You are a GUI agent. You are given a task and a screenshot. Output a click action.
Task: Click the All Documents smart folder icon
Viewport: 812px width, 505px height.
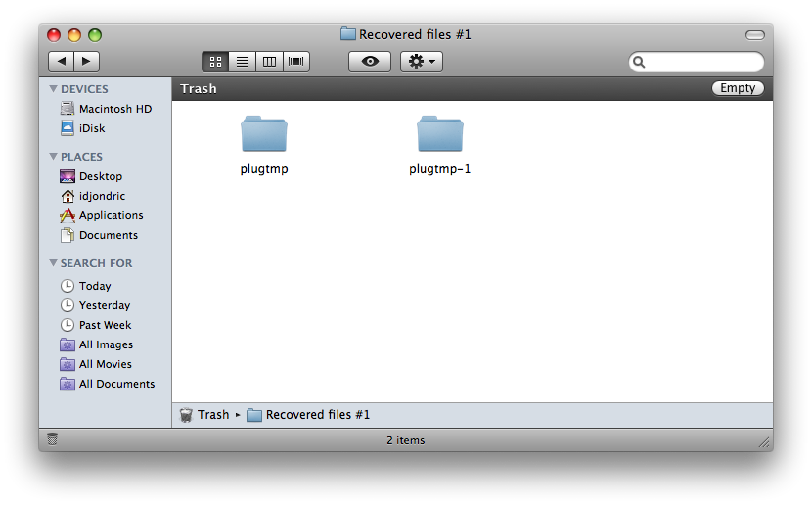(68, 384)
